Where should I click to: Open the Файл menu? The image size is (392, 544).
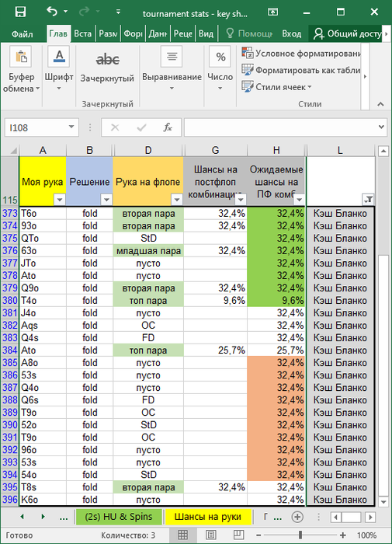pyautogui.click(x=23, y=33)
